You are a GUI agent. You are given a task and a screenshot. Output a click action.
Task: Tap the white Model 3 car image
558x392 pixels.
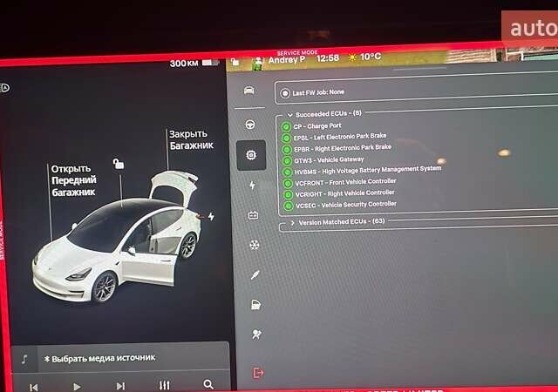tap(119, 239)
